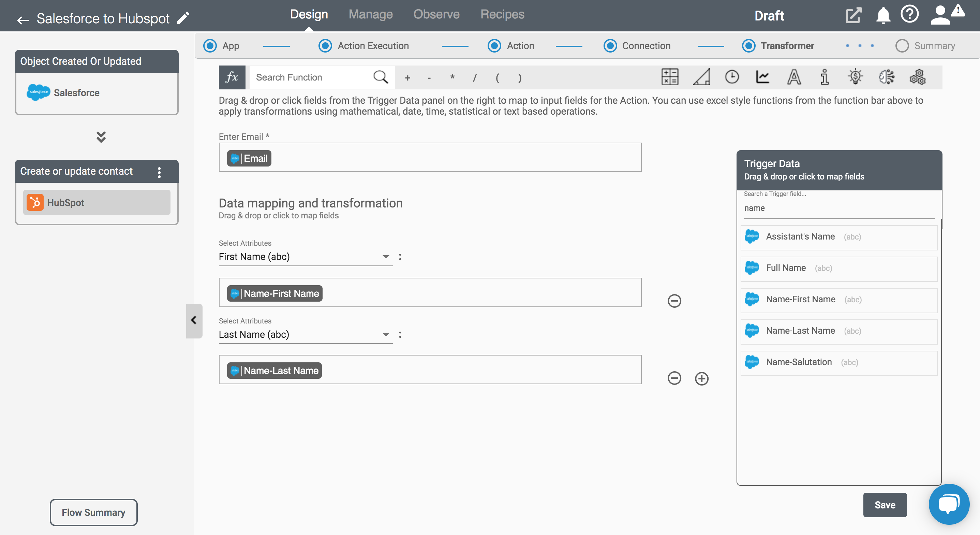
Task: Add a new attribute mapping row
Action: (701, 378)
